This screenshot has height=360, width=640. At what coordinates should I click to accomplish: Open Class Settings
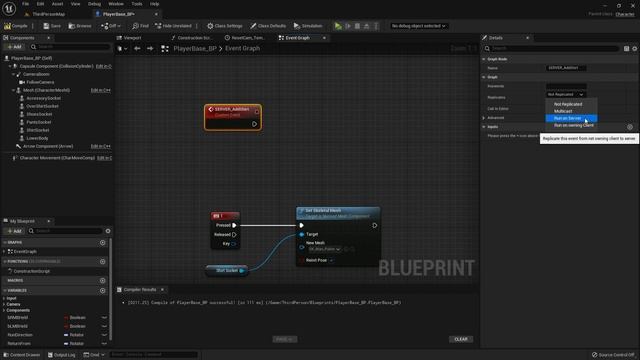point(224,26)
